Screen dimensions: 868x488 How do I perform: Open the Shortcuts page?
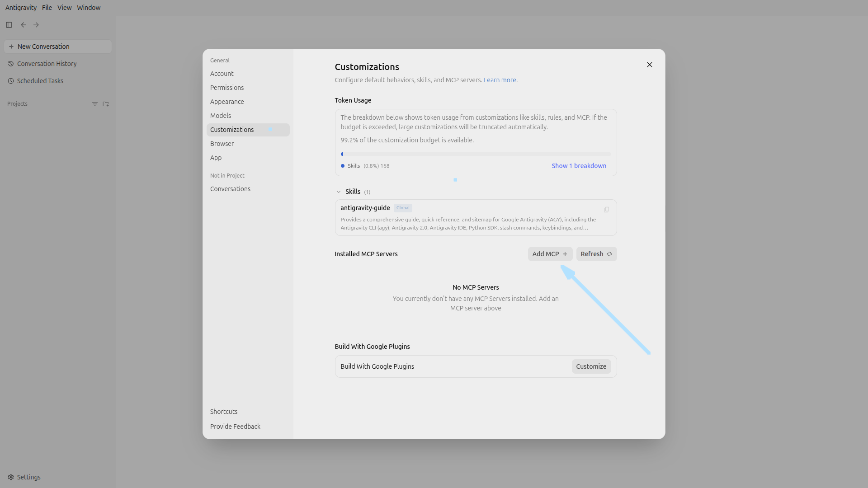(x=248, y=412)
